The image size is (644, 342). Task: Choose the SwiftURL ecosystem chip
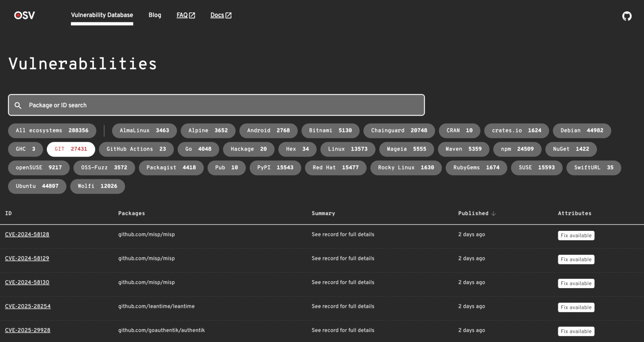[x=594, y=168]
